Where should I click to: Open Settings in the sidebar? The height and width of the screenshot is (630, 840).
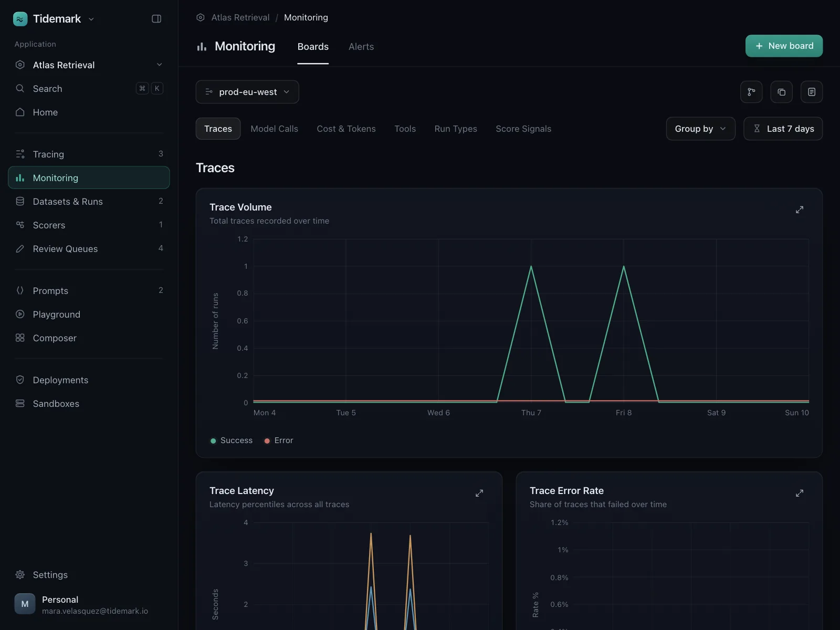[x=89, y=575]
